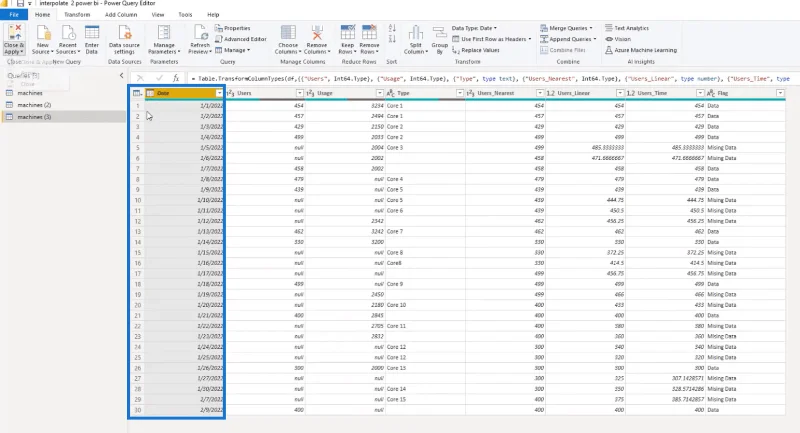Screen dimensions: 800x433
Task: Select the Users_Linear column header
Action: coord(585,93)
